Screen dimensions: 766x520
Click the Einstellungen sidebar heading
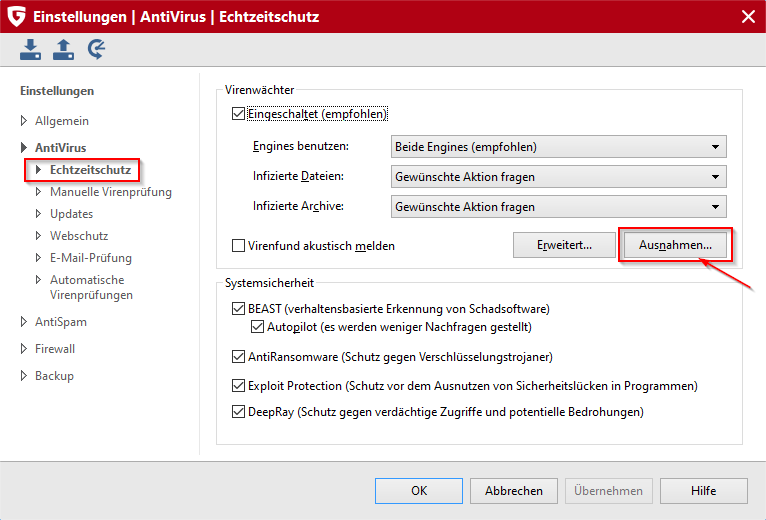tap(57, 91)
